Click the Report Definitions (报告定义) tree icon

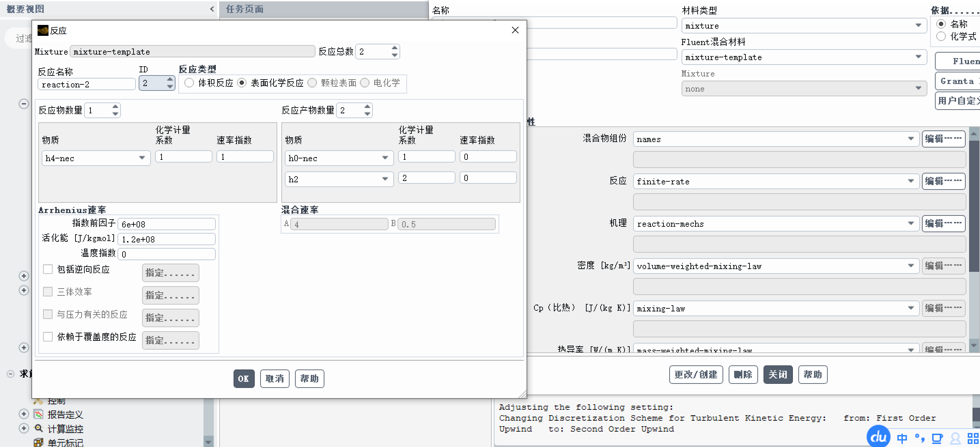coord(39,414)
